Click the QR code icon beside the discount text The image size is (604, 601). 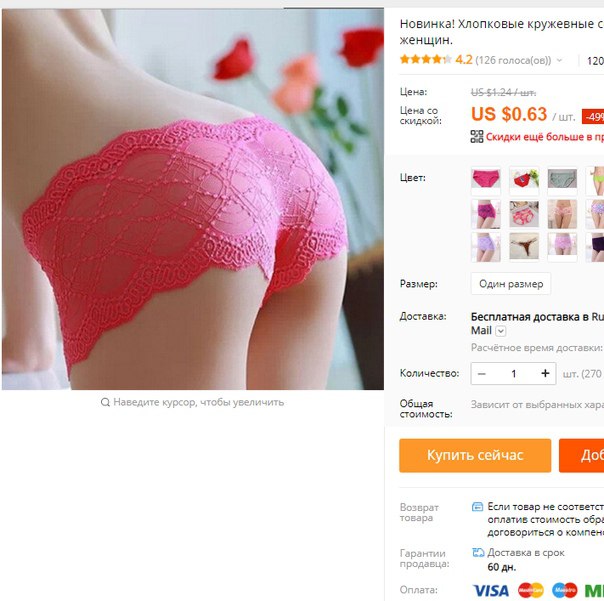click(476, 136)
